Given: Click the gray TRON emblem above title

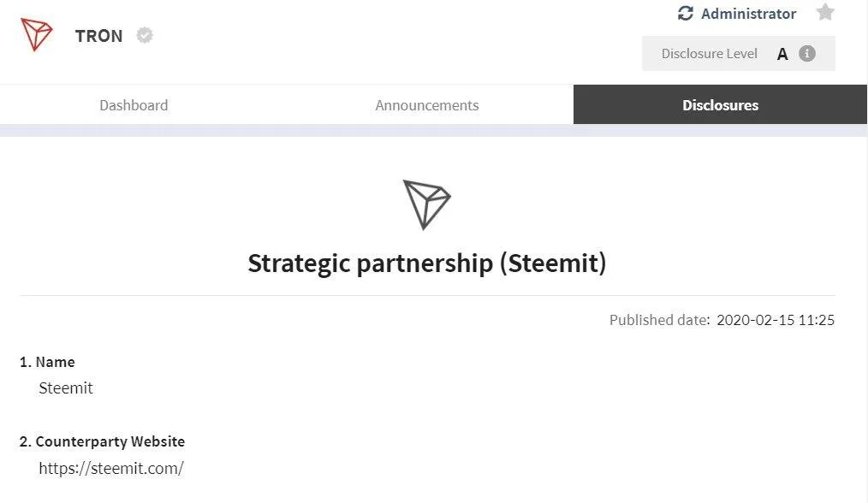Looking at the screenshot, I should tap(426, 204).
